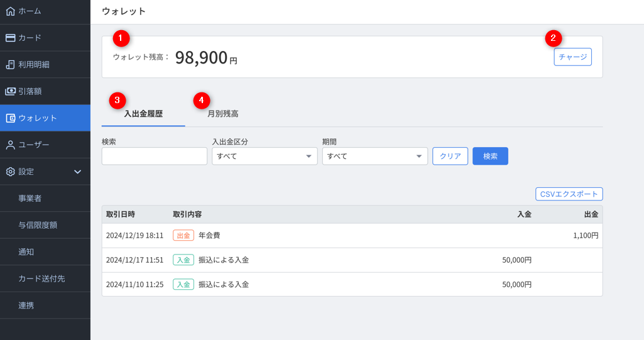Image resolution: width=644 pixels, height=340 pixels.
Task: Click the ウォレット wallet icon in sidebar
Action: pos(10,118)
